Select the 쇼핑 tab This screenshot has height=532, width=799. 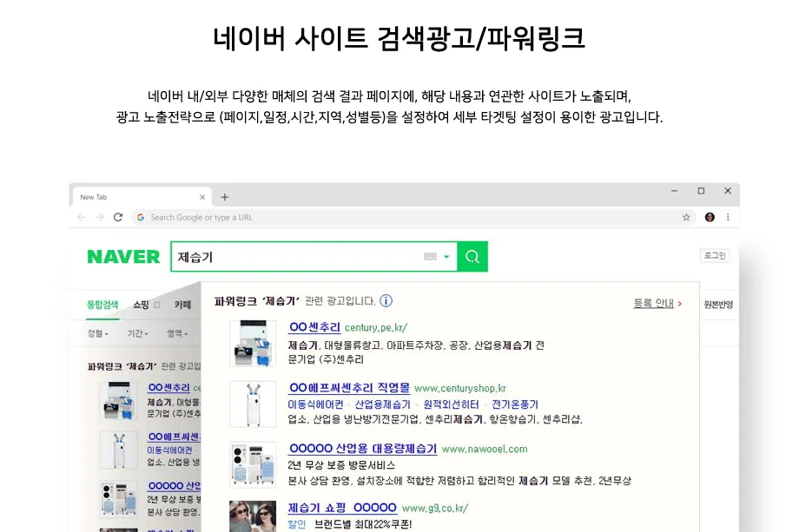tap(142, 305)
